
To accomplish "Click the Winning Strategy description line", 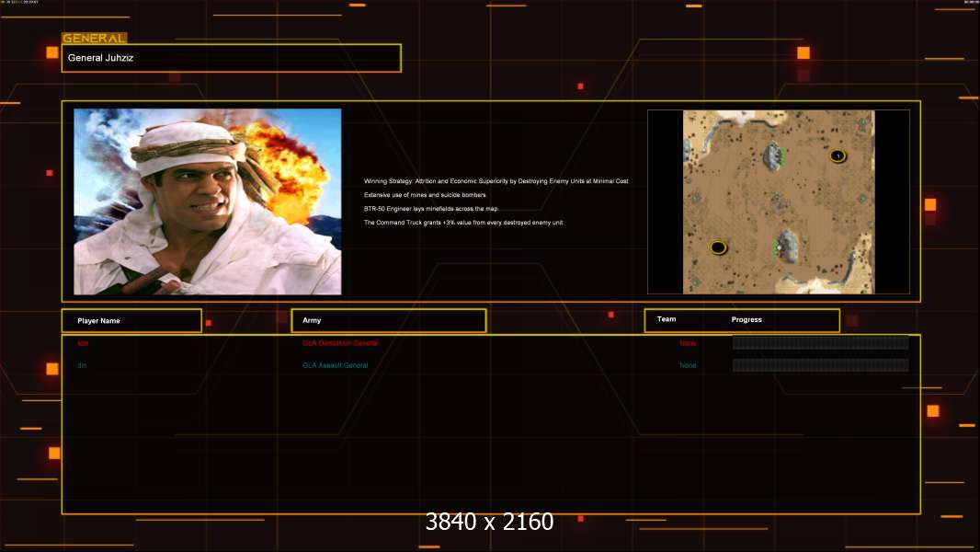I will [496, 181].
